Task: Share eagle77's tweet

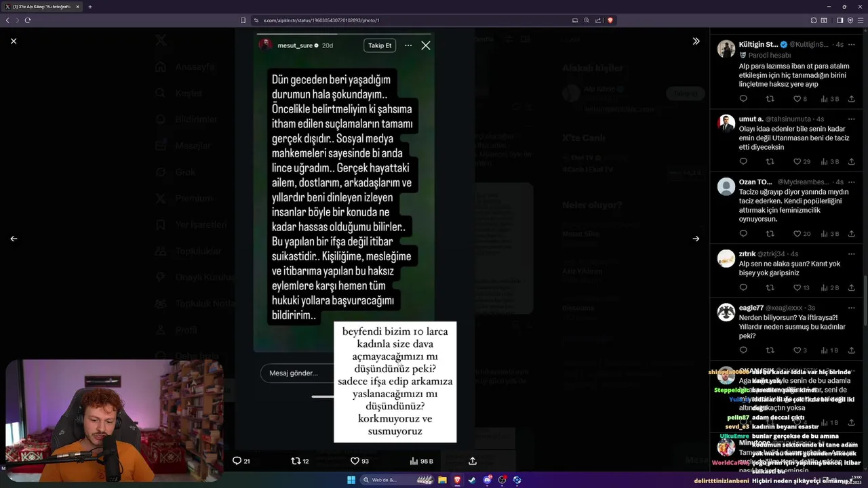Action: coord(851,350)
